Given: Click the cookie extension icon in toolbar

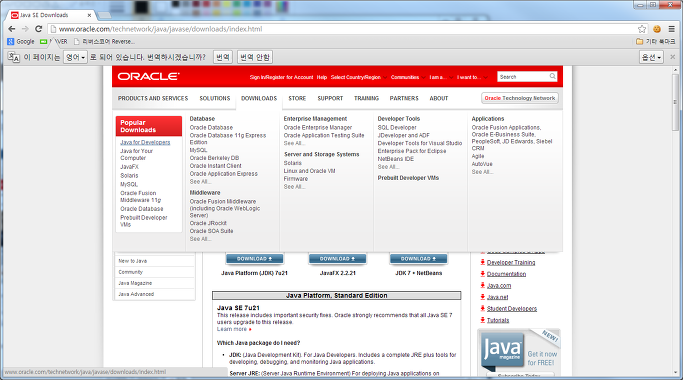Looking at the screenshot, I should [x=657, y=29].
